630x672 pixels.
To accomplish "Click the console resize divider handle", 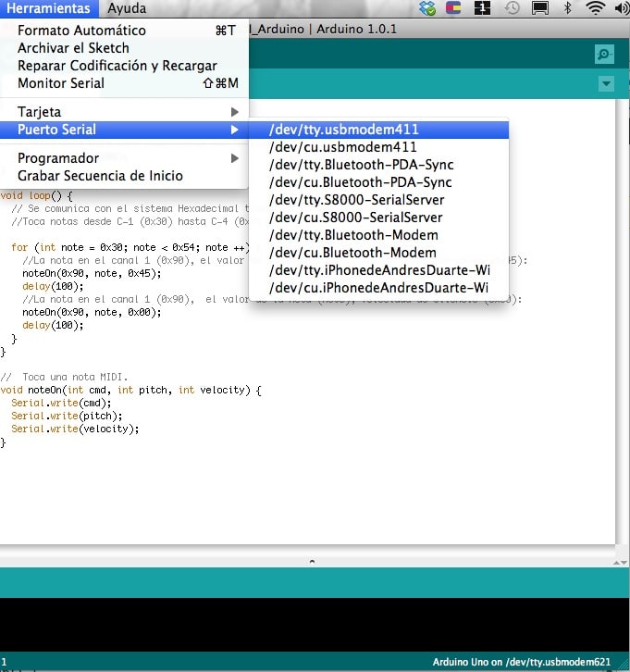I will (312, 561).
